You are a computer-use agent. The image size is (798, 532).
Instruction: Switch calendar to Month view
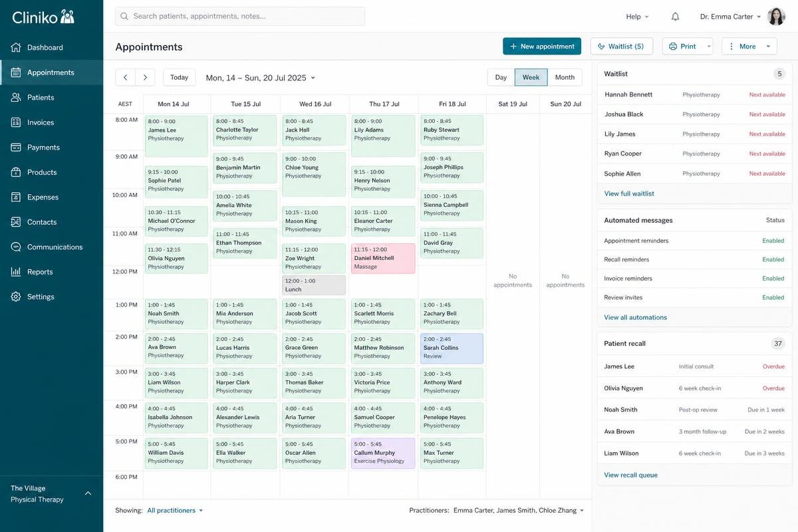click(565, 77)
